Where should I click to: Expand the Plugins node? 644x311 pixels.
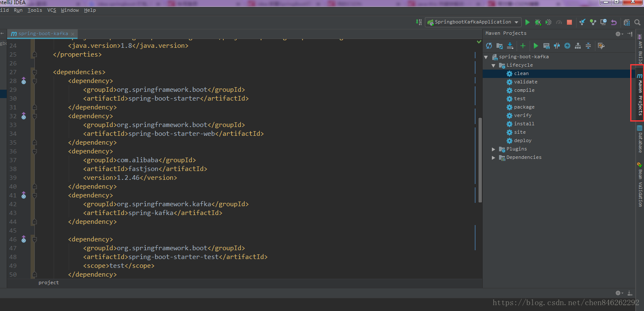pos(494,149)
